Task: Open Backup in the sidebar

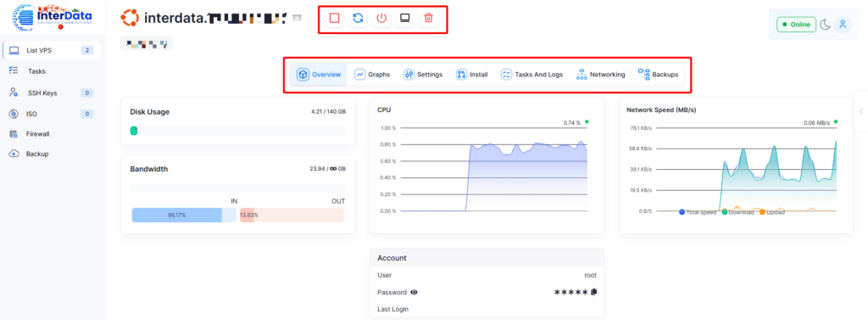Action: click(x=37, y=154)
